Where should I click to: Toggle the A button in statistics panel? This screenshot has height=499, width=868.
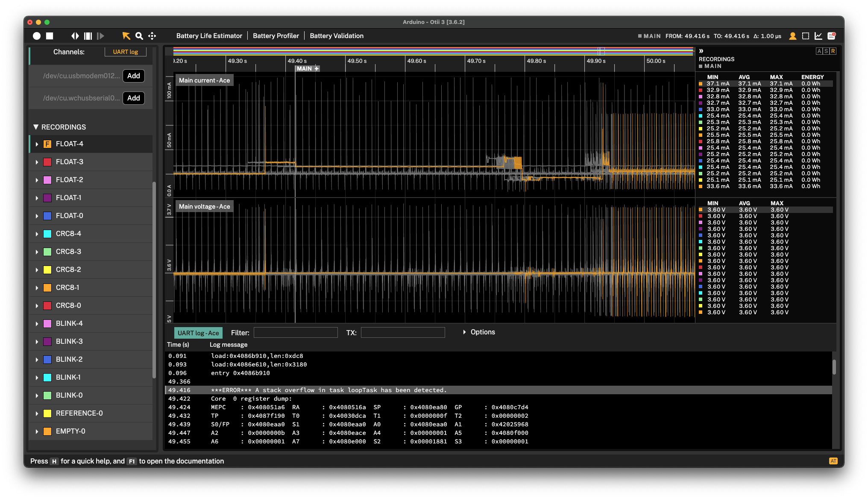click(x=819, y=51)
